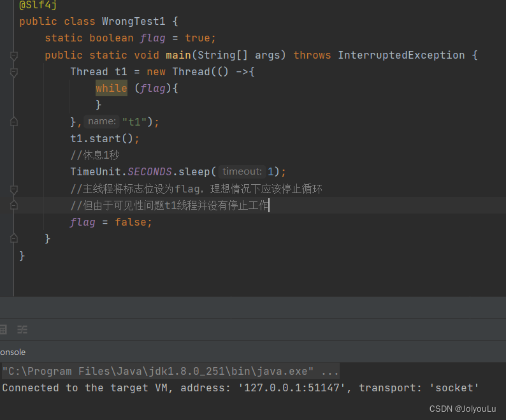
Task: Click true in the flag declaration
Action: click(x=198, y=38)
